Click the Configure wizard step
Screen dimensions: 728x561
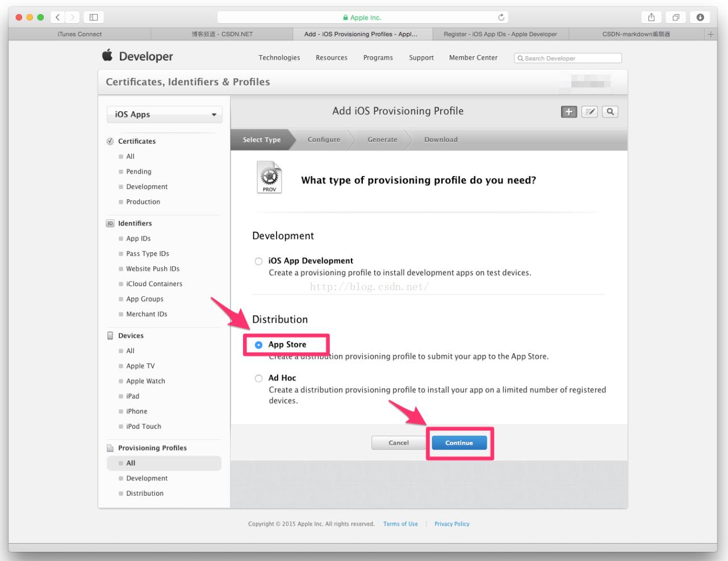pos(324,140)
